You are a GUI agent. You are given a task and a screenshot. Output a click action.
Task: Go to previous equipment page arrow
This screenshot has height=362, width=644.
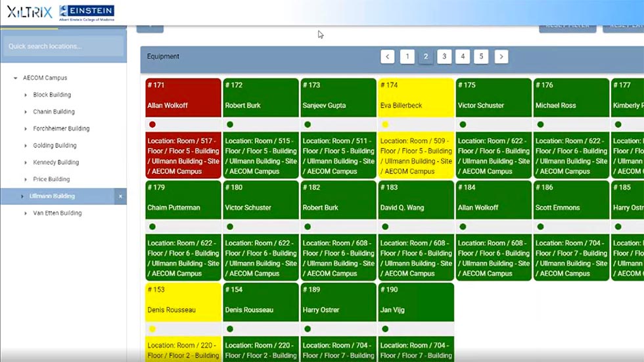tap(388, 57)
